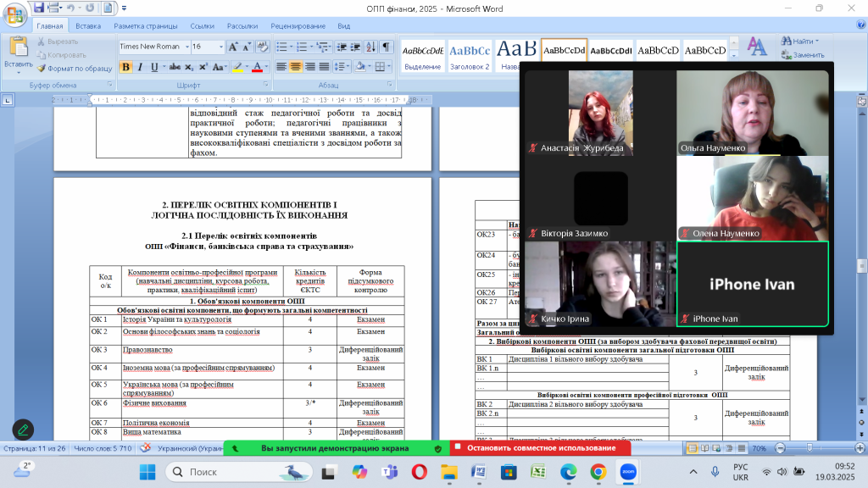The width and height of the screenshot is (868, 488).
Task: Sort text with A-Z icon
Action: tap(371, 47)
